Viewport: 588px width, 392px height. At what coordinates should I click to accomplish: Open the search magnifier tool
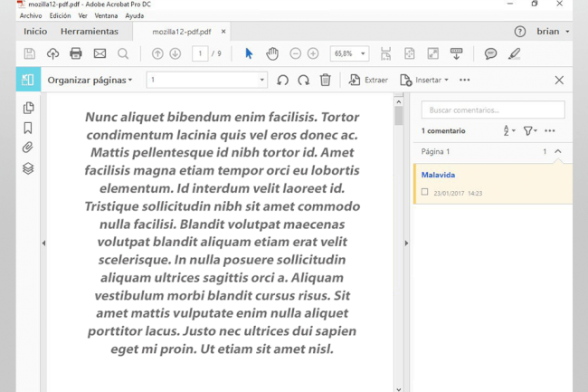[x=123, y=54]
